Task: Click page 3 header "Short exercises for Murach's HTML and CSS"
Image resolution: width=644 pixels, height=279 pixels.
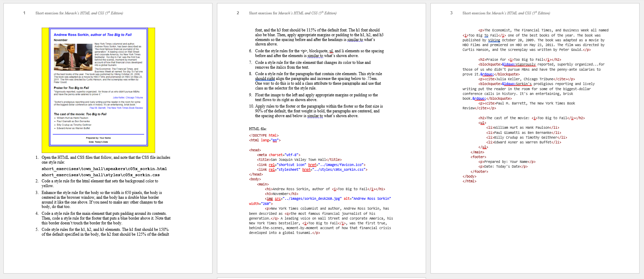Action: tap(506, 13)
